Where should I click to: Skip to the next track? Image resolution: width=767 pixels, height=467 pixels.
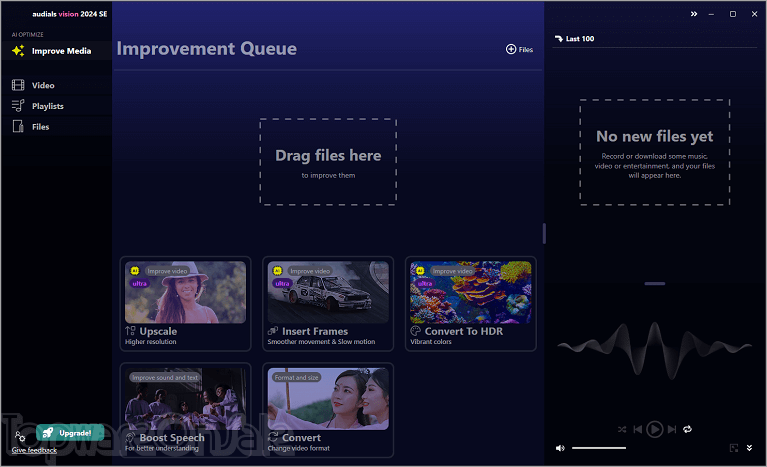(672, 429)
